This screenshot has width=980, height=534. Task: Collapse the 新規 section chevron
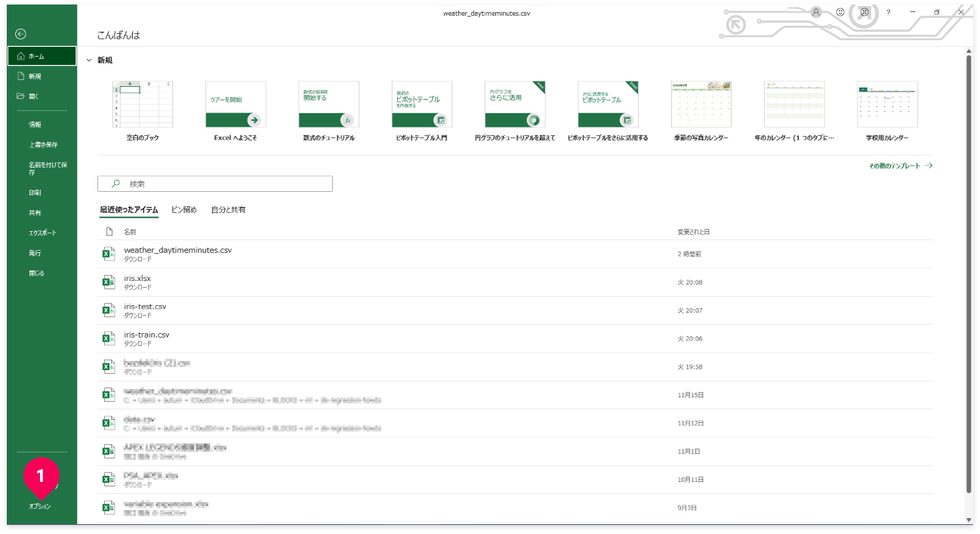point(89,60)
